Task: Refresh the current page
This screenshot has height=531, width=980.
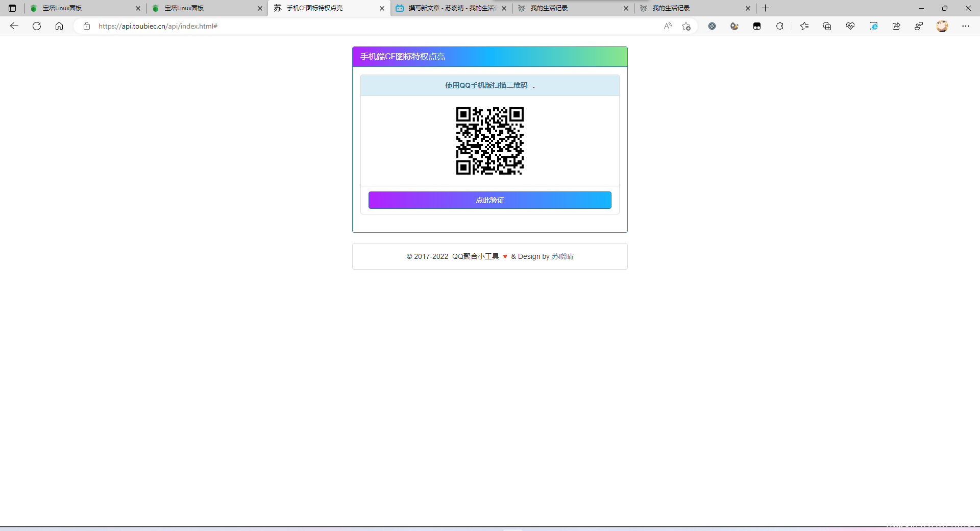Action: 37,26
